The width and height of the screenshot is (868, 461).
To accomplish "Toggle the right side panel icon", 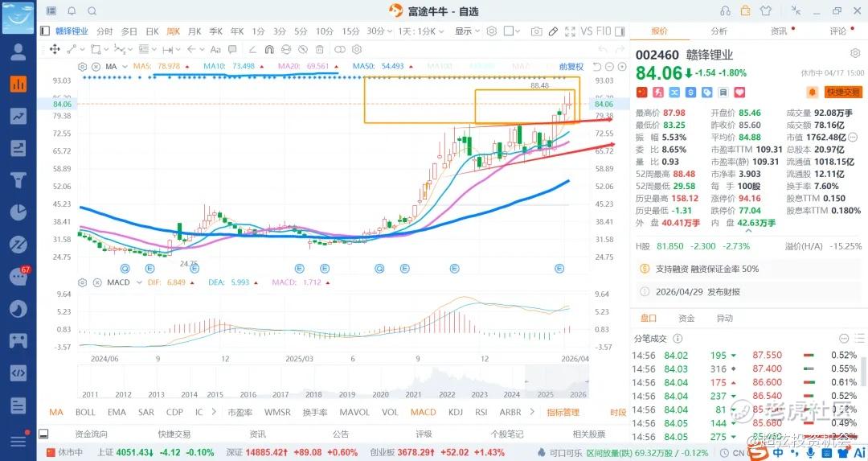I will coord(620,31).
